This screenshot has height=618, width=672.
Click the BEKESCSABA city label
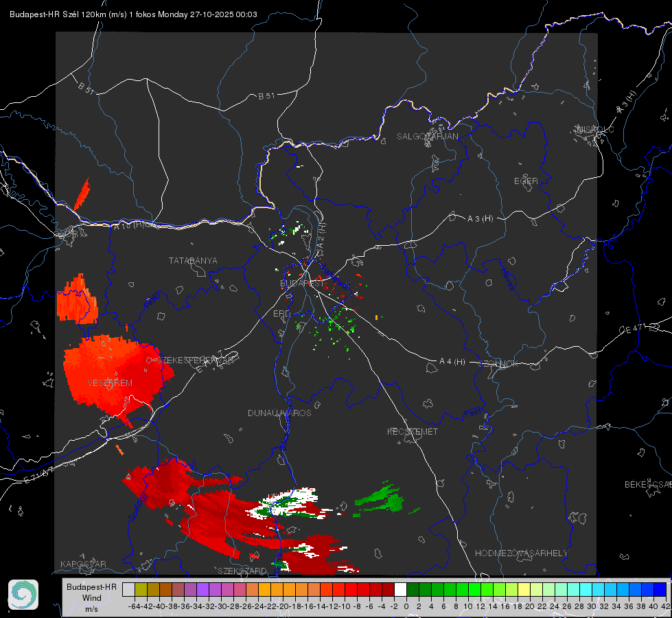[x=648, y=485]
